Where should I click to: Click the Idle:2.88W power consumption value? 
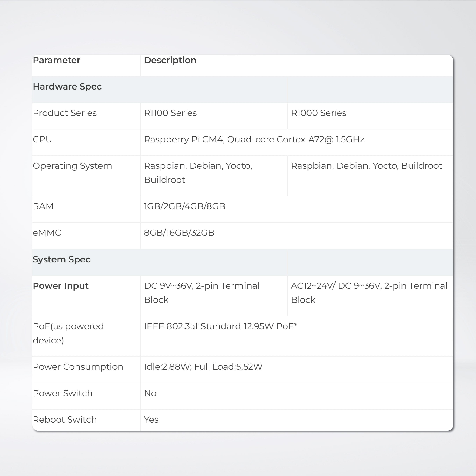click(x=203, y=367)
